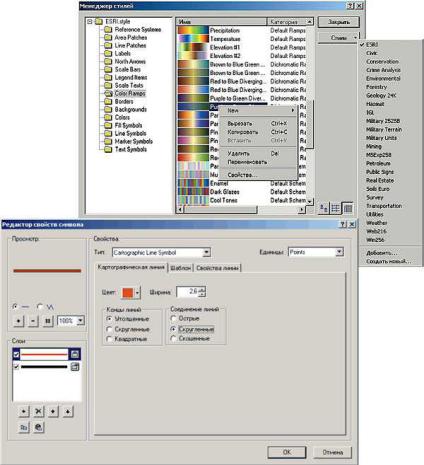Select Weather style from the list
Viewport: 424px width, 465px height.
[x=377, y=223]
